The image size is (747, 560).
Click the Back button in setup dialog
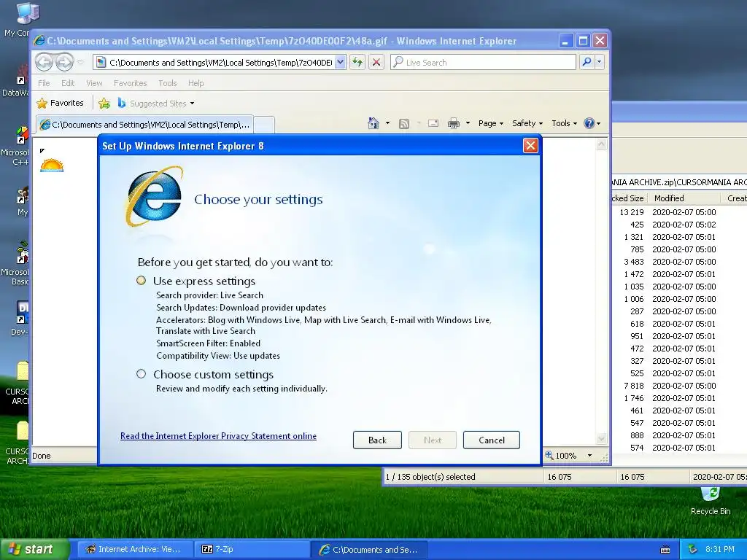pos(377,440)
